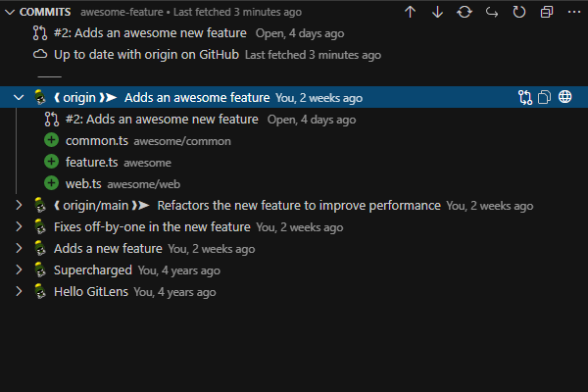Click the Fetch sync arrows icon
588x392 pixels.
pos(465,12)
